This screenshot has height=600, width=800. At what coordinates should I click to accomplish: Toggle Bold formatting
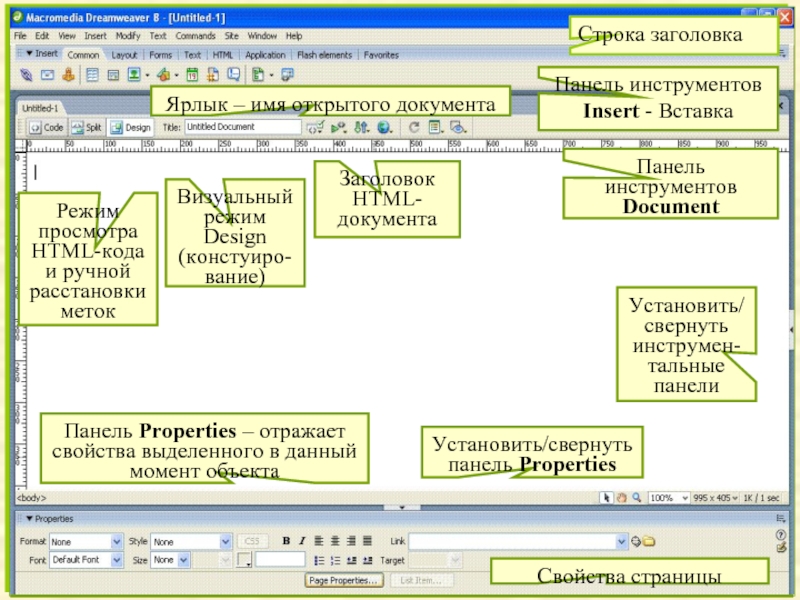(x=286, y=541)
